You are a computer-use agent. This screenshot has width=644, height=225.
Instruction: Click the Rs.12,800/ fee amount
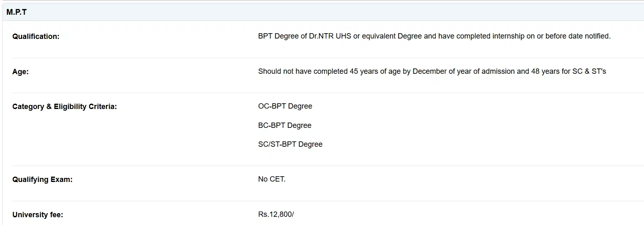tap(276, 214)
